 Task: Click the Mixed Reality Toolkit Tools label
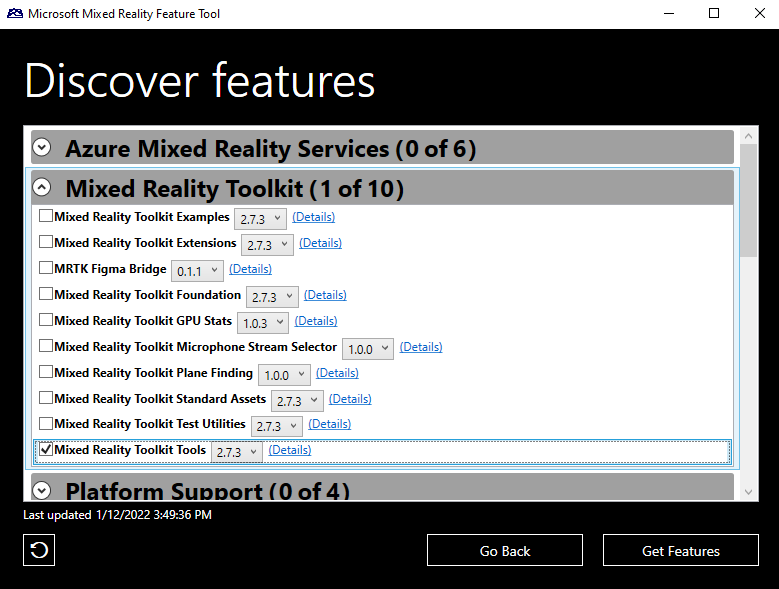(130, 449)
